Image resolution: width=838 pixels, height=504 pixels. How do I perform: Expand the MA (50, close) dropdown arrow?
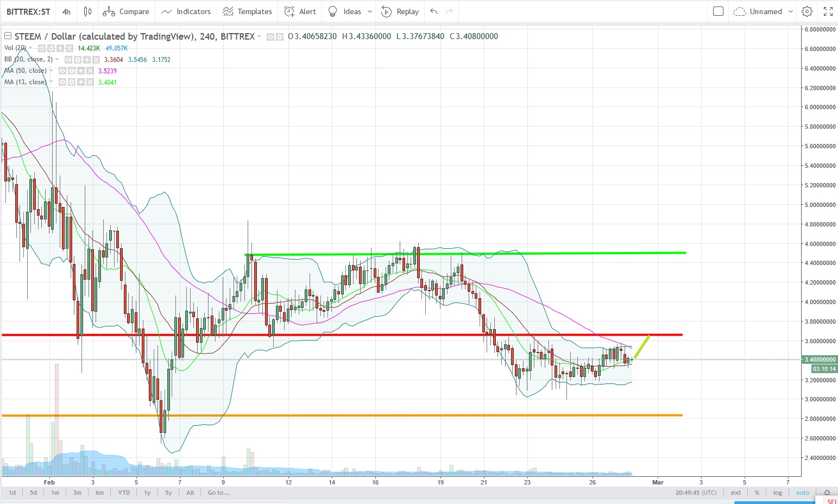point(51,71)
